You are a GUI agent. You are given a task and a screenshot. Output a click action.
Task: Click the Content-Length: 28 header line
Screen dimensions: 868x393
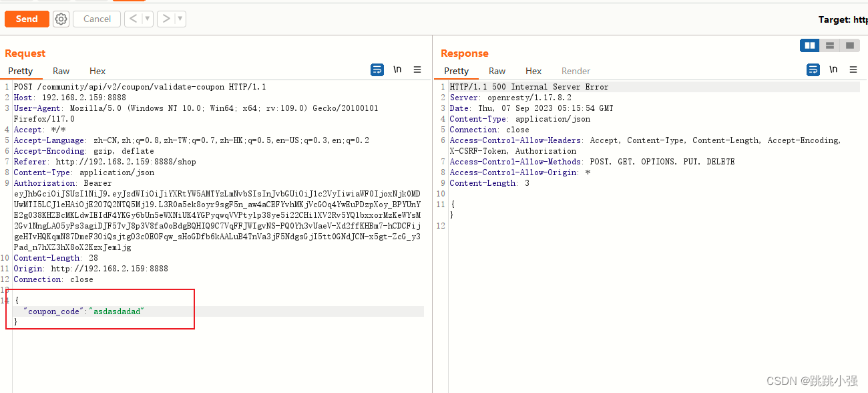click(x=56, y=258)
